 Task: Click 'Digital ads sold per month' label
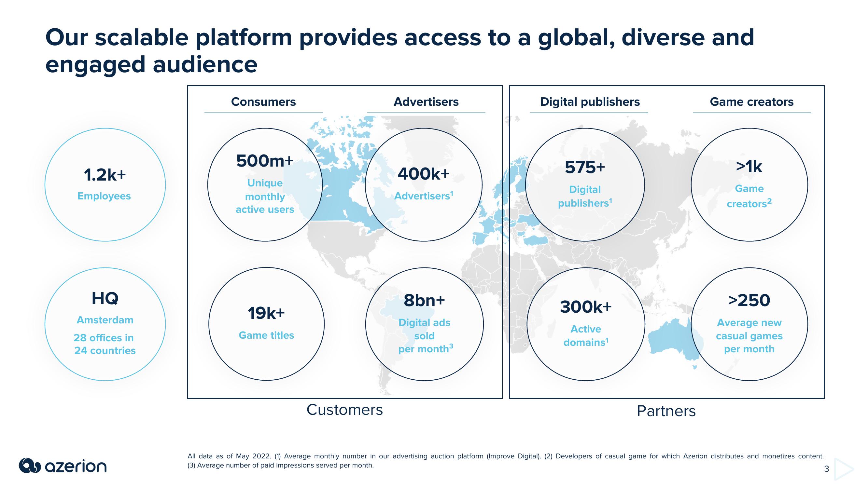coord(426,336)
